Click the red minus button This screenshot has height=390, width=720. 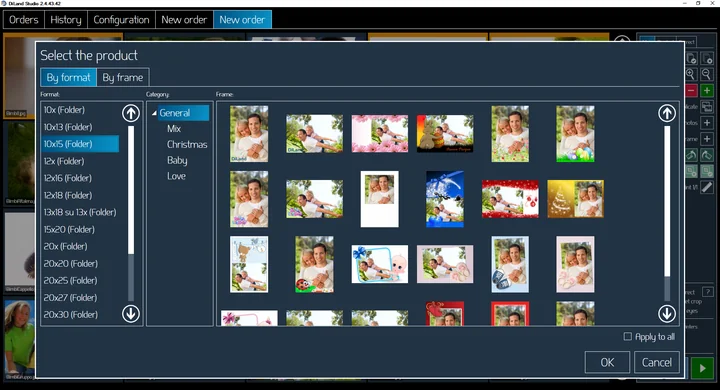pos(691,90)
